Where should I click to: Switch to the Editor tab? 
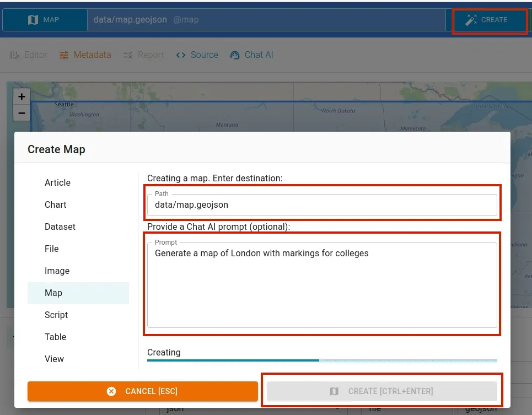29,55
